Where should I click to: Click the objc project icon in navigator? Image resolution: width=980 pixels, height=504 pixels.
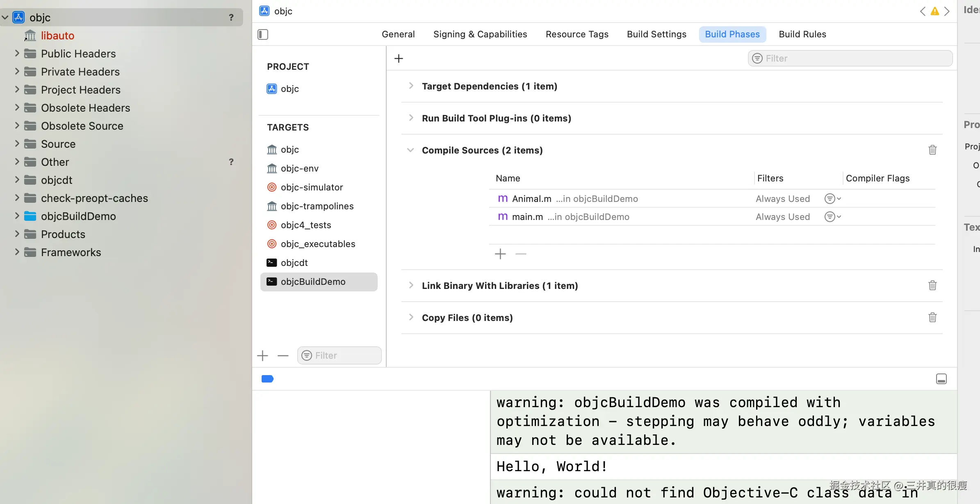(x=18, y=17)
